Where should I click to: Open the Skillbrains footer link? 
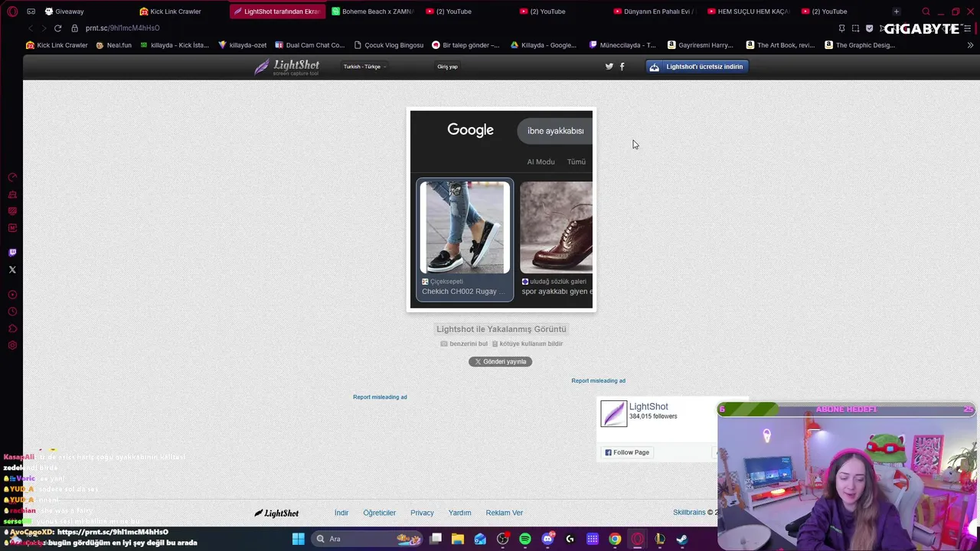[689, 513]
